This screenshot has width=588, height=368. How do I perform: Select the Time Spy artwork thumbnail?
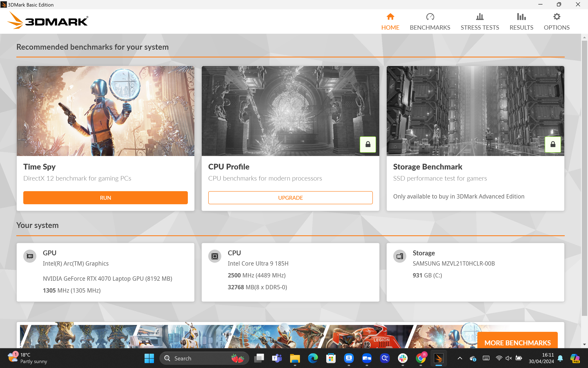pos(105,111)
